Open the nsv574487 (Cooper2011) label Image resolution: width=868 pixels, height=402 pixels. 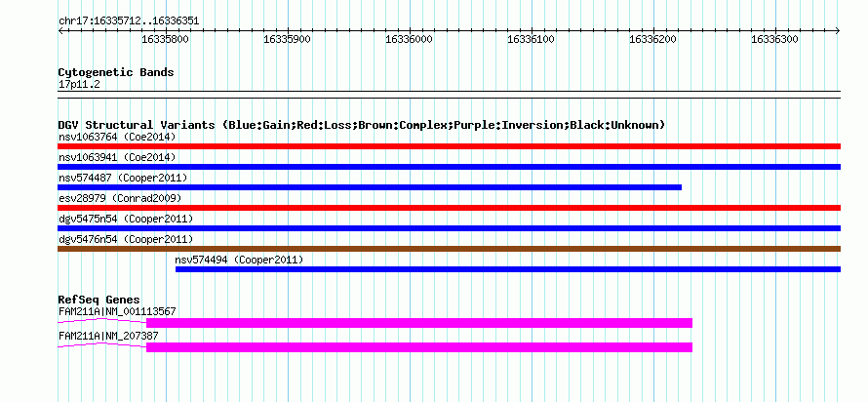click(x=123, y=178)
